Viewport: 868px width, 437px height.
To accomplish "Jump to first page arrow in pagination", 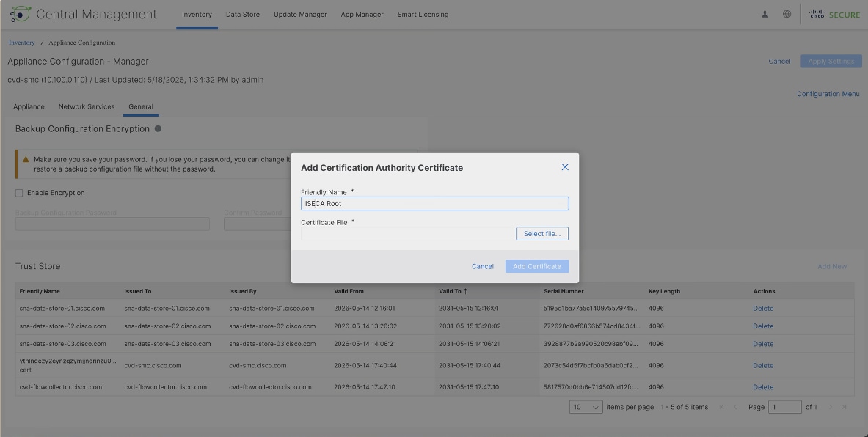I will coord(721,407).
